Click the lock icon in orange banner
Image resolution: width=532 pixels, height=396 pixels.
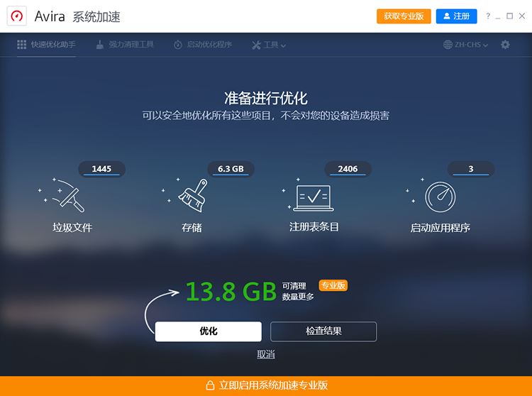point(210,385)
